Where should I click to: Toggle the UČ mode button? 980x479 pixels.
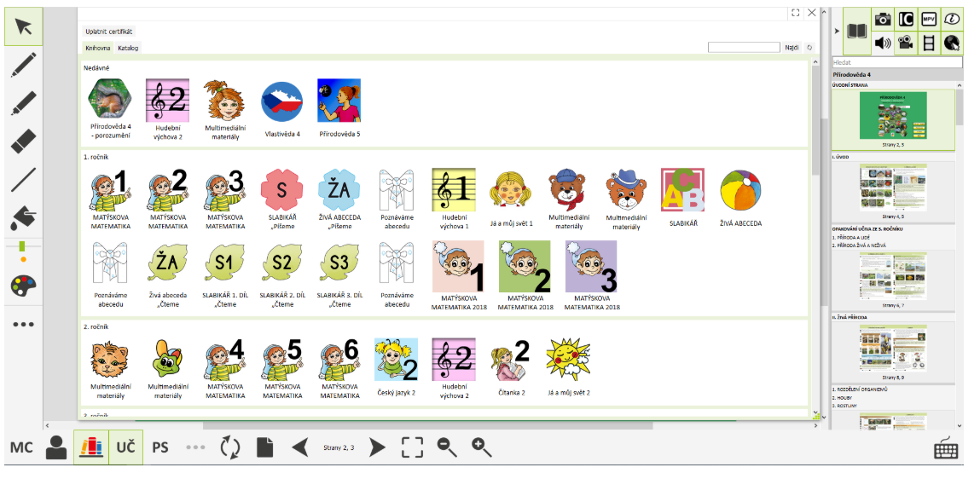coord(125,447)
